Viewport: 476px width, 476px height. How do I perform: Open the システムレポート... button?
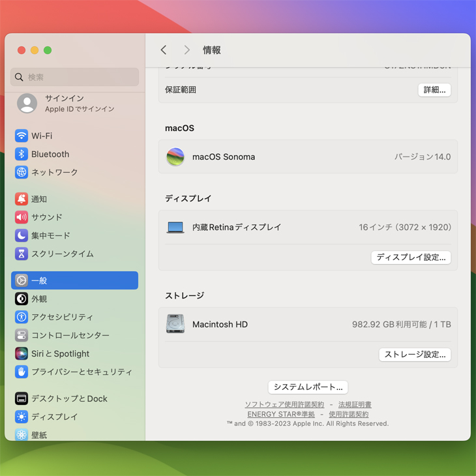308,387
